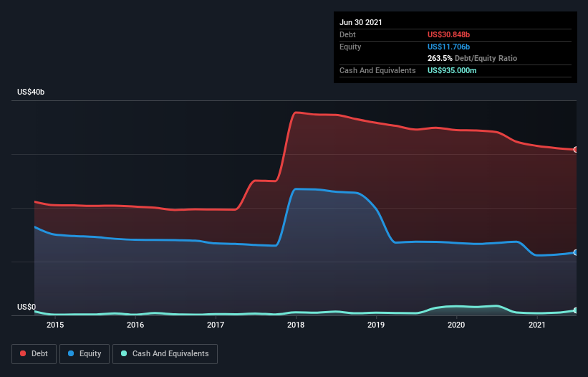The width and height of the screenshot is (588, 377).
Task: Click the teal Cash endpoint marker
Action: pyautogui.click(x=576, y=310)
